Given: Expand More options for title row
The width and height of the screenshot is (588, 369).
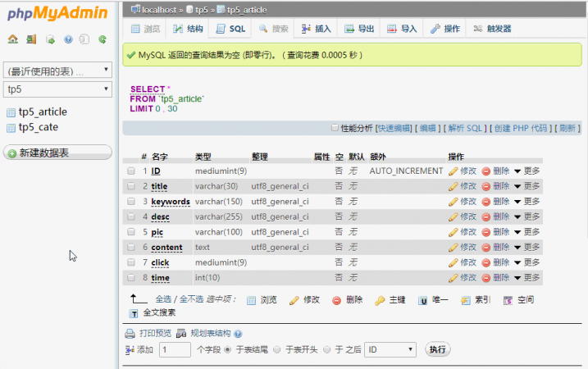Looking at the screenshot, I should 527,186.
